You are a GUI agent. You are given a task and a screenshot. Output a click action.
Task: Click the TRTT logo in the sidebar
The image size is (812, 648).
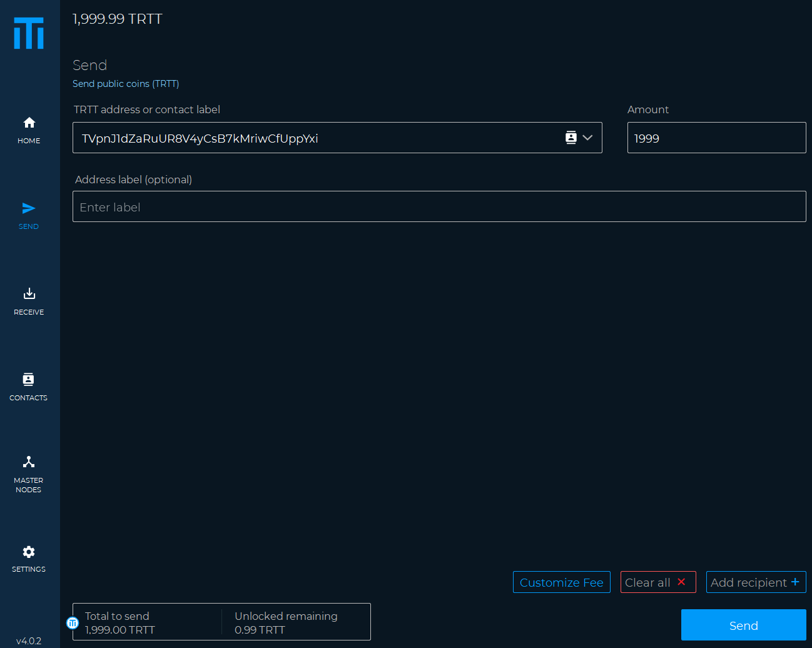pyautogui.click(x=29, y=33)
